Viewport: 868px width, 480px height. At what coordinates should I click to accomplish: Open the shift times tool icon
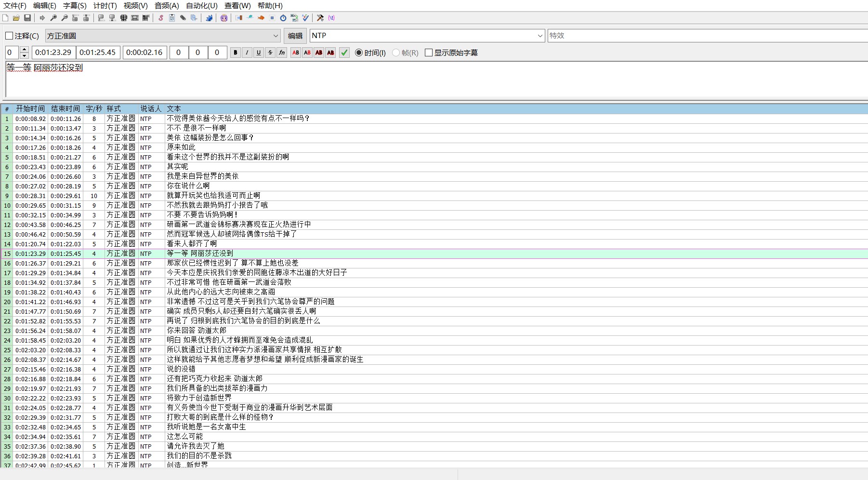click(x=238, y=18)
